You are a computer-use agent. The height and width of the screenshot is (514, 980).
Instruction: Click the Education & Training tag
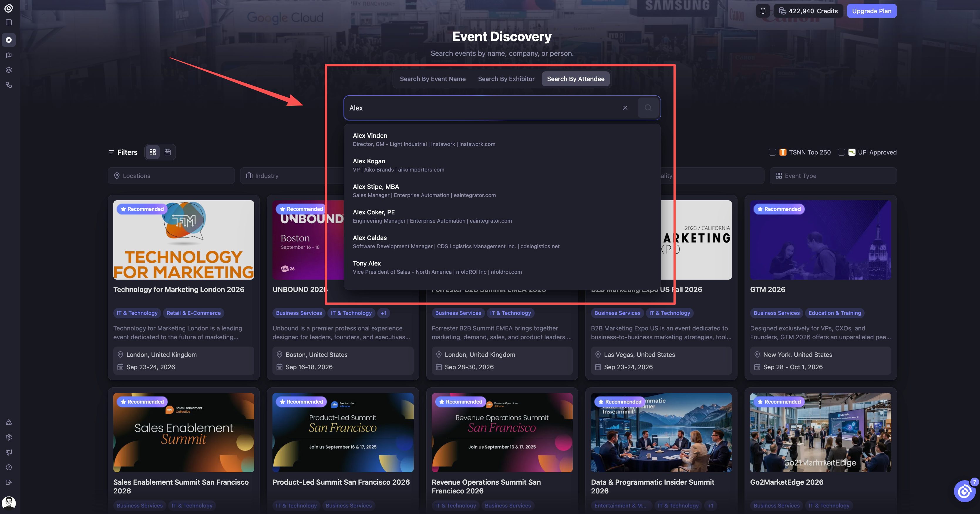[835, 313]
